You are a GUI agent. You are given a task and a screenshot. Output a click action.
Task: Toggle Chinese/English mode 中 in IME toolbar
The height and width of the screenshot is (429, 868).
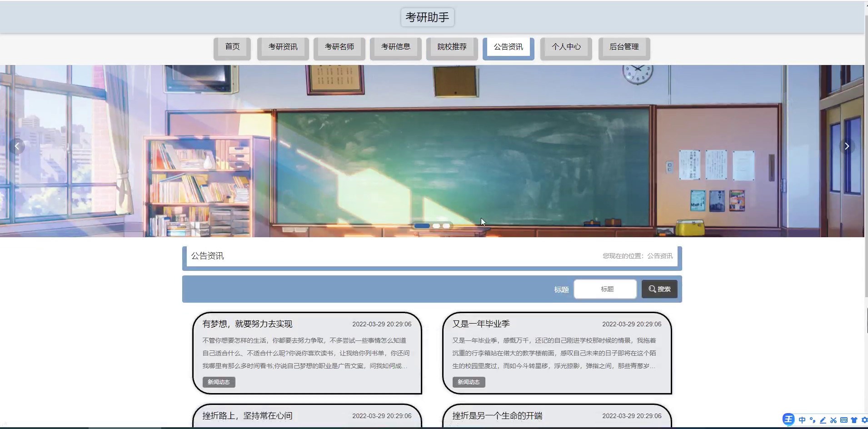point(802,420)
